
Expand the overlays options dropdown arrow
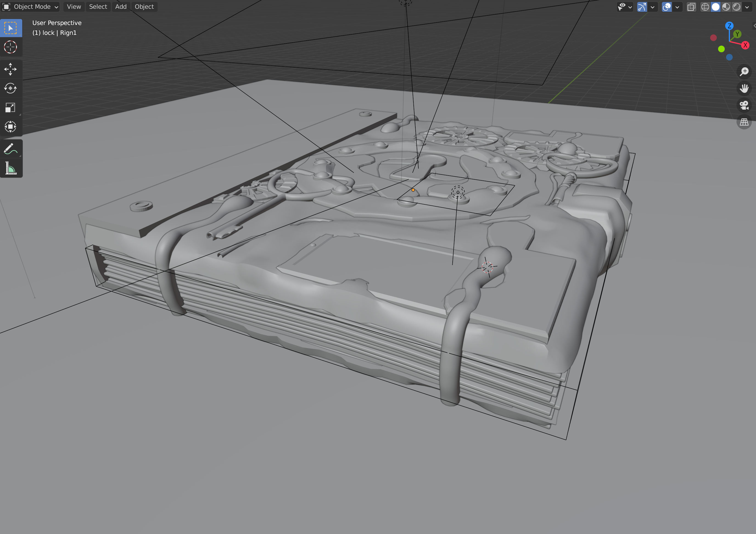pos(677,7)
